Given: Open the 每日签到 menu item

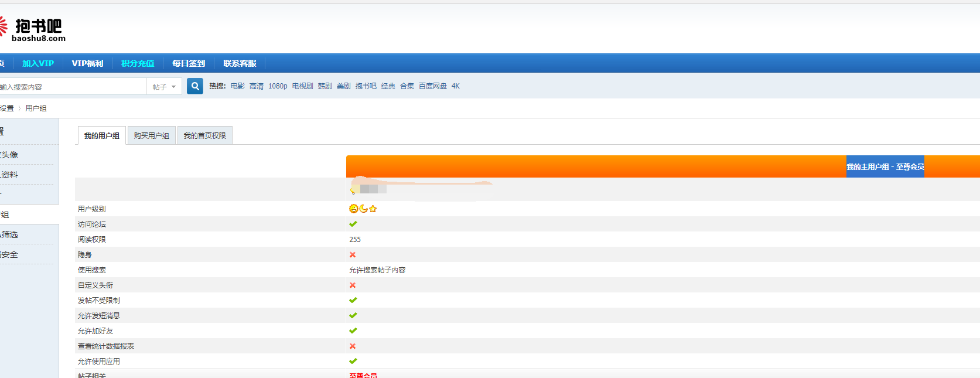Looking at the screenshot, I should pos(189,63).
